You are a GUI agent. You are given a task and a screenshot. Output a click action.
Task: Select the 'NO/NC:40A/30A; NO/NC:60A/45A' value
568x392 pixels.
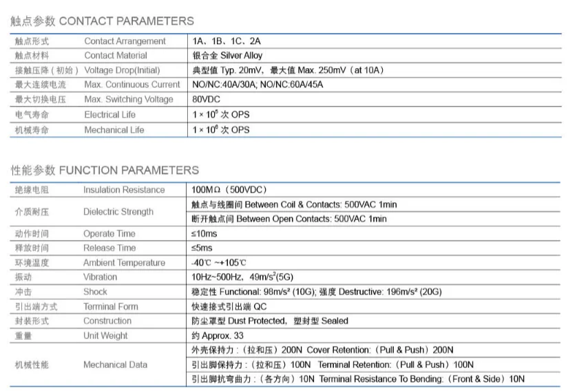257,85
